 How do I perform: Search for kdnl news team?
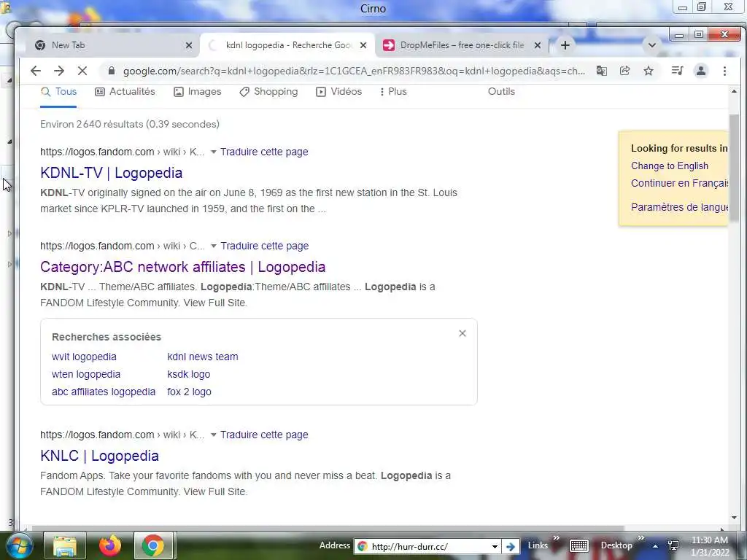pos(203,357)
